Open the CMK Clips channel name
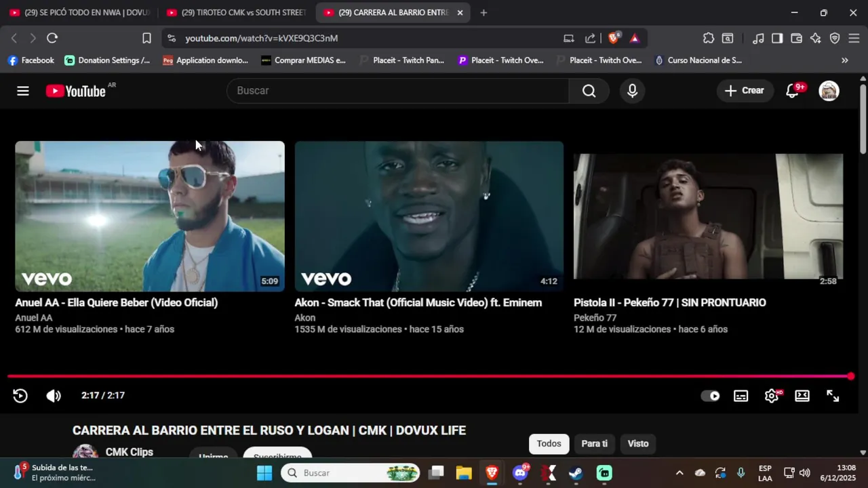This screenshot has height=488, width=868. pyautogui.click(x=130, y=452)
